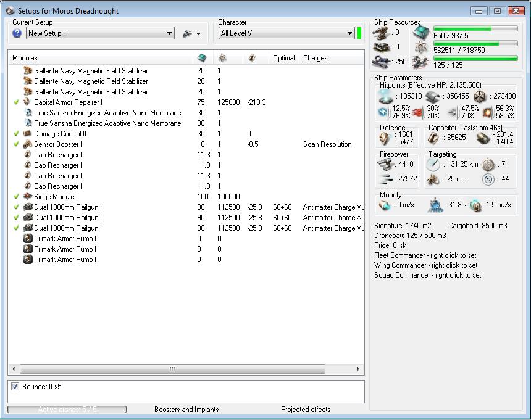This screenshot has height=420, width=531.
Task: Click the shield hitpoints icon
Action: [385, 96]
